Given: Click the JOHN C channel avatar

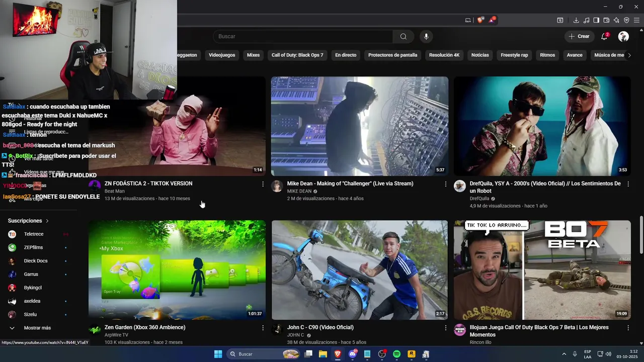Looking at the screenshot, I should tap(277, 330).
